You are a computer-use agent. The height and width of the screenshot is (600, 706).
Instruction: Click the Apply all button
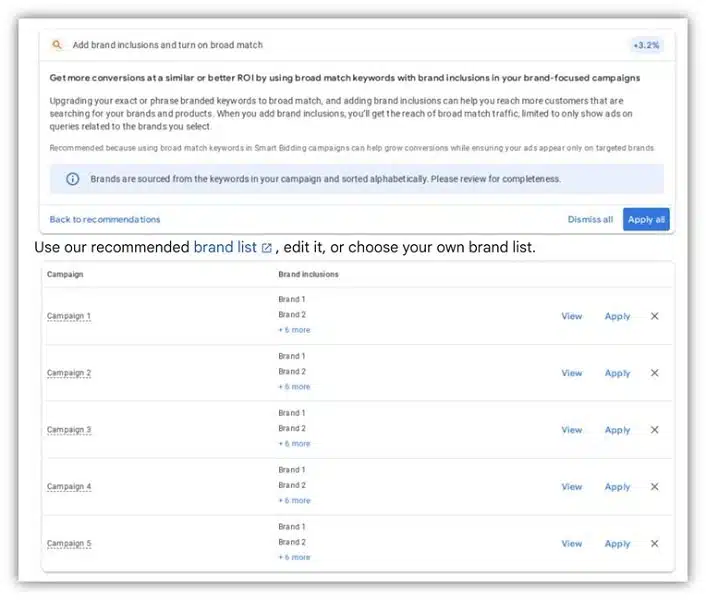[646, 219]
